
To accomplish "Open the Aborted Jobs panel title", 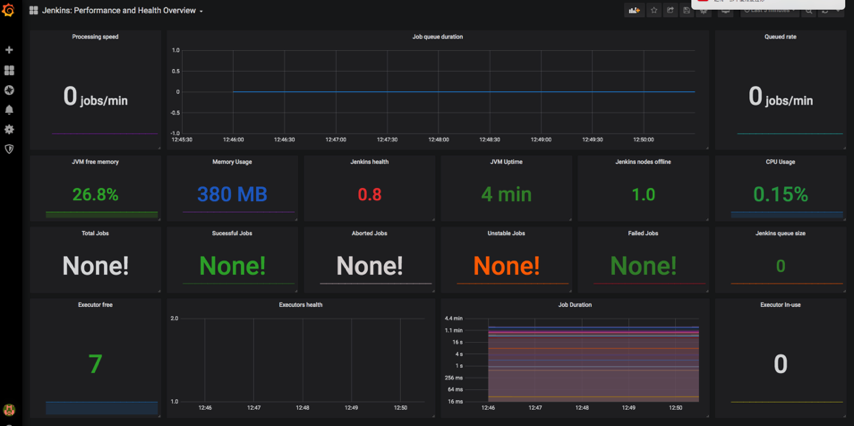I will (369, 233).
